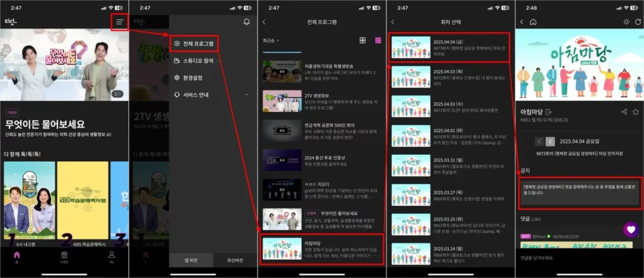Open the 연금개혁 공론화 500인 회의 program
Image resolution: width=644 pixels, height=278 pixels.
(322, 131)
